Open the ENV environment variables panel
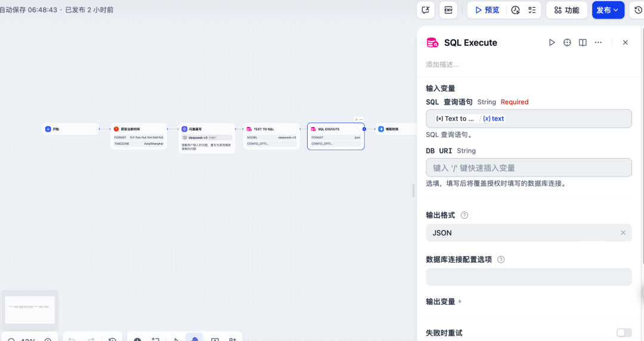The width and height of the screenshot is (644, 341). [x=448, y=10]
